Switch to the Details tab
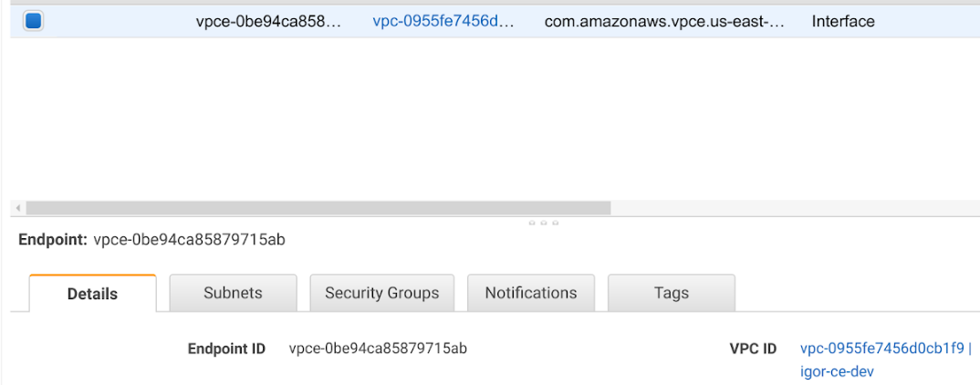Image resolution: width=980 pixels, height=385 pixels. pyautogui.click(x=92, y=294)
